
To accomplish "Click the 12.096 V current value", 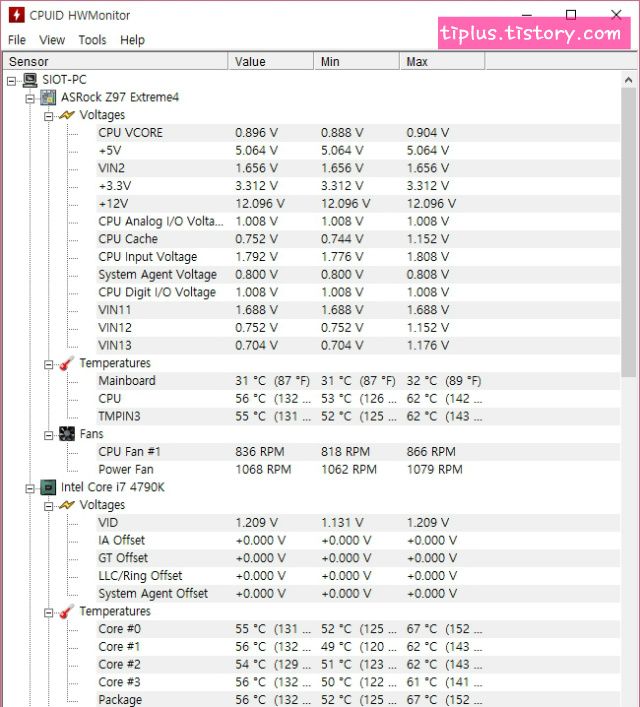I will [260, 203].
